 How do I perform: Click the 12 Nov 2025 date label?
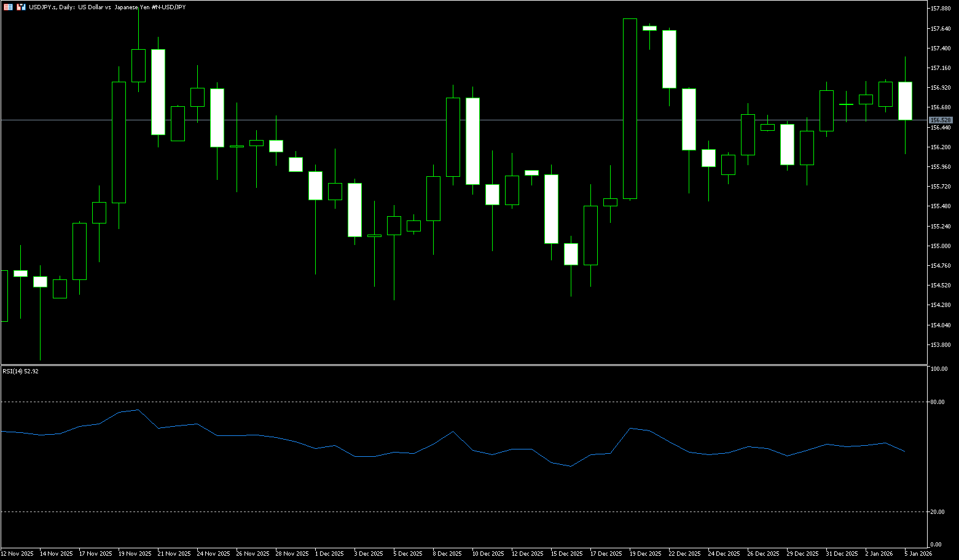click(x=18, y=554)
